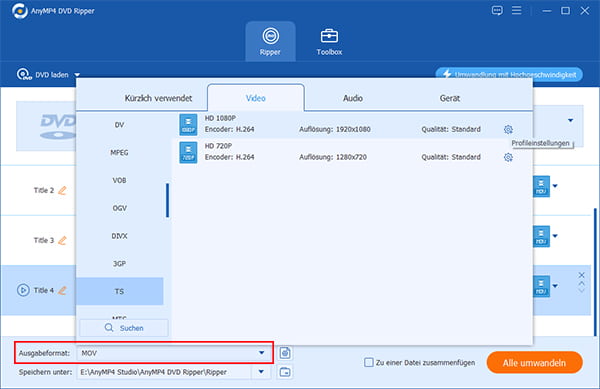This screenshot has height=389, width=600.
Task: Switch to Gerät tab
Action: [450, 98]
